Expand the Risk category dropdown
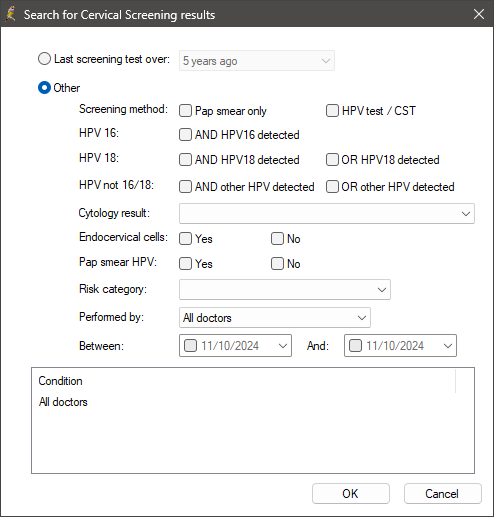This screenshot has height=517, width=494. click(x=285, y=290)
